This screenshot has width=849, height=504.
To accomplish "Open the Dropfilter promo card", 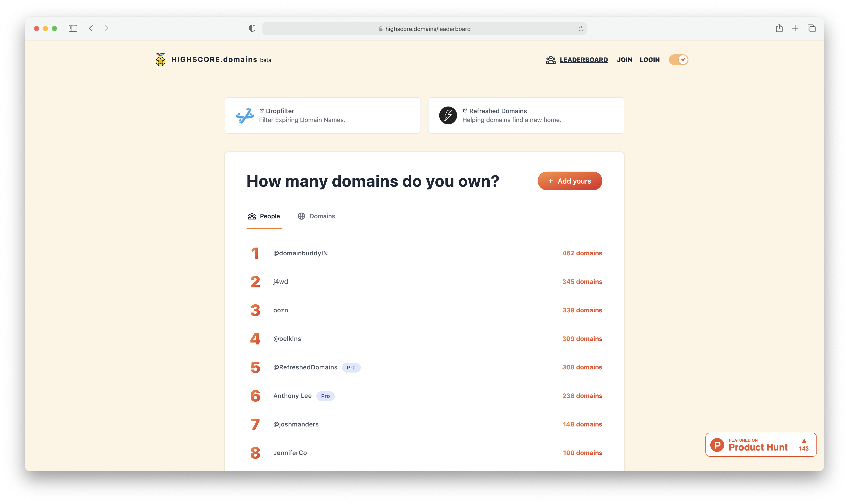I will pyautogui.click(x=323, y=115).
